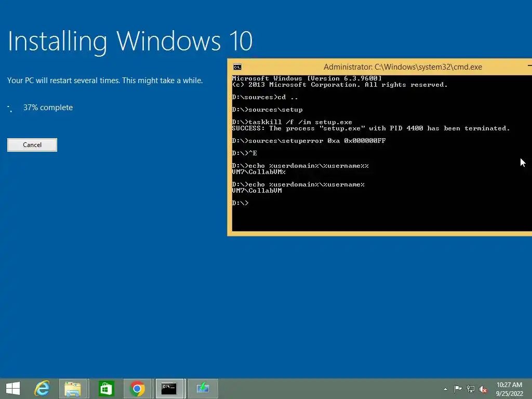This screenshot has height=399, width=532.
Task: Click the Administrator cmd.exe title bar
Action: tap(403, 67)
